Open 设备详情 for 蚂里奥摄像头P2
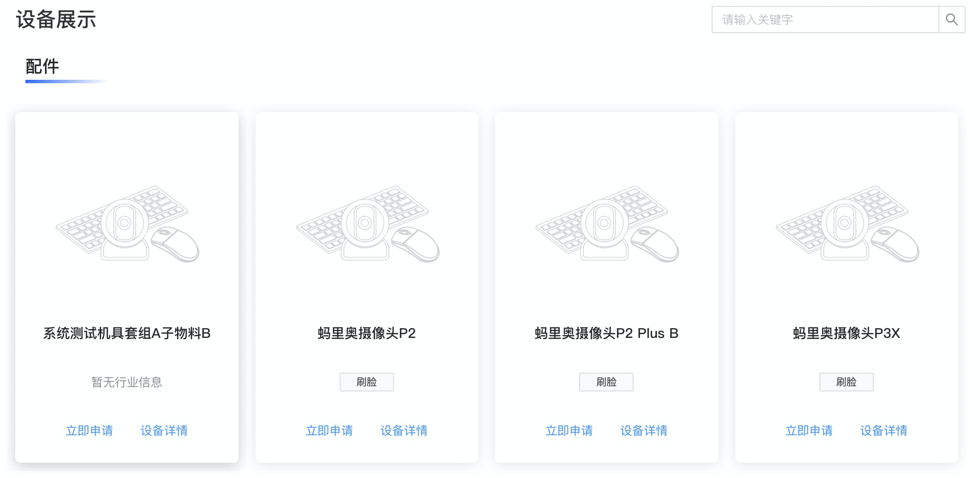980x478 pixels. pyautogui.click(x=404, y=430)
